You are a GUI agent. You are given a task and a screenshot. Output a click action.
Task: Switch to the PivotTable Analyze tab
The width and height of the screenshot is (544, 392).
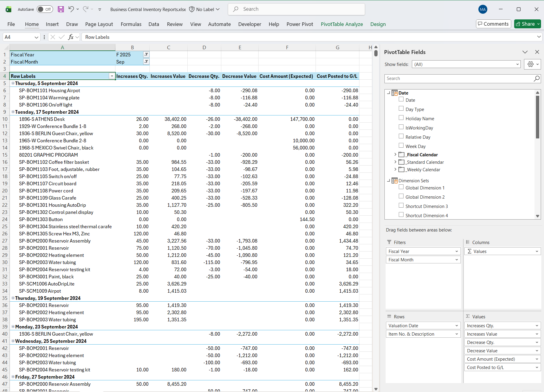tap(342, 24)
